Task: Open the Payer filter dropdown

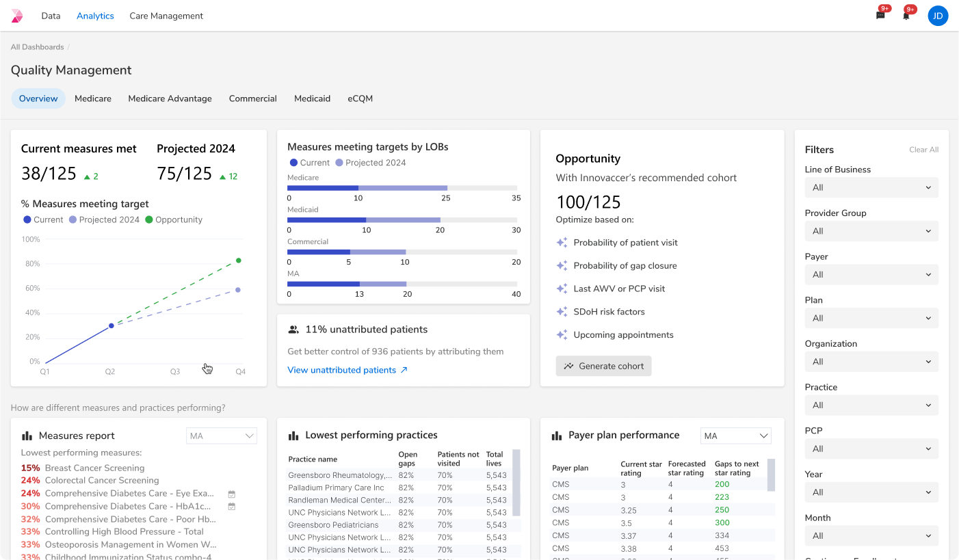Action: [871, 274]
